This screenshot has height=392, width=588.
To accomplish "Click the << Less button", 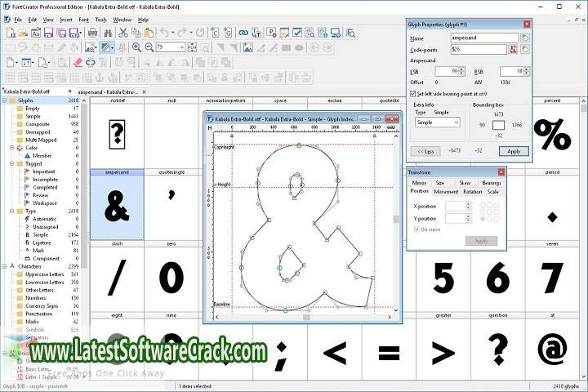I will click(x=425, y=151).
